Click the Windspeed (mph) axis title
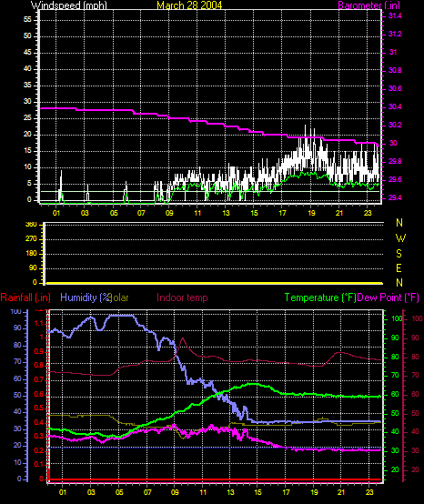Image resolution: width=424 pixels, height=504 pixels. 69,5
